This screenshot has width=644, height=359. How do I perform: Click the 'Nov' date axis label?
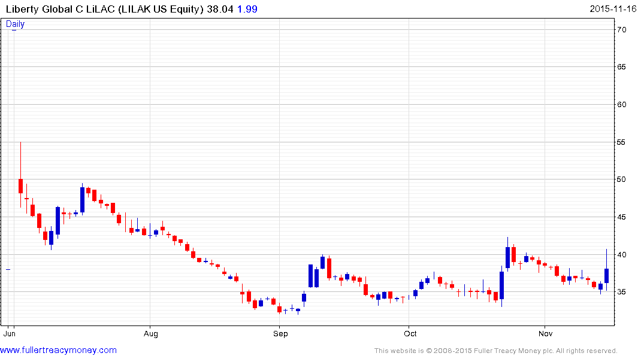pyautogui.click(x=545, y=333)
